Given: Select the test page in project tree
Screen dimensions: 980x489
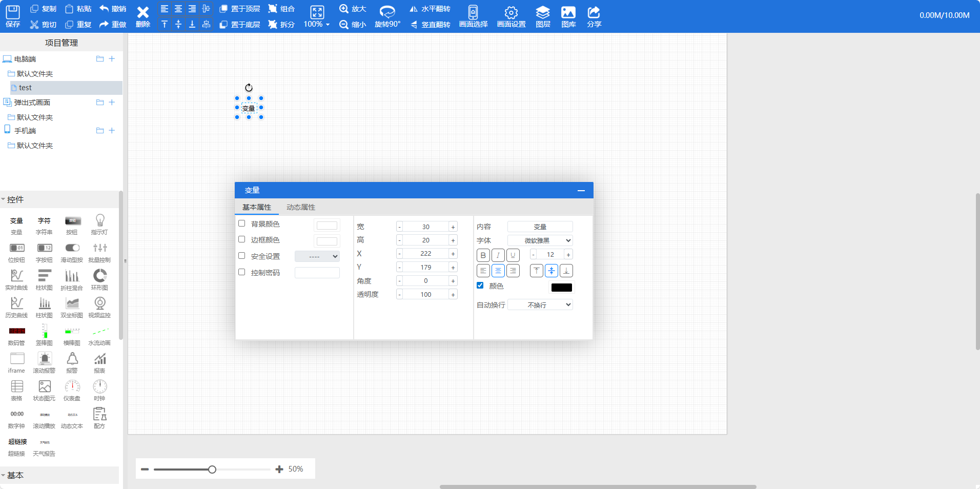Looking at the screenshot, I should click(x=26, y=88).
